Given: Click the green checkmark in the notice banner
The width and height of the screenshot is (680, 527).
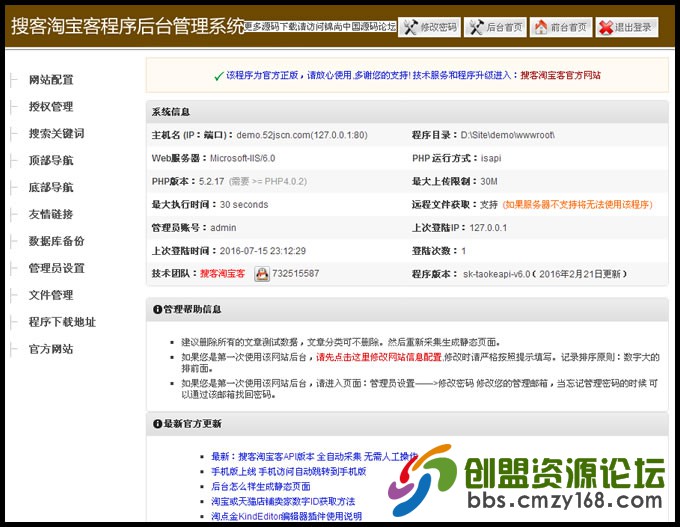Looking at the screenshot, I should 219,76.
